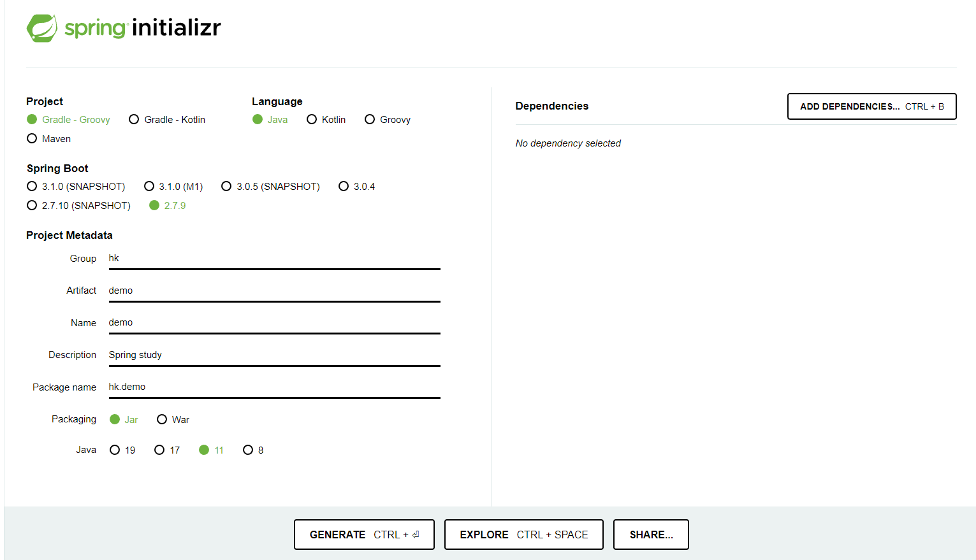Select Gradle - Kotlin project type
Viewport: 976px width, 560px height.
pyautogui.click(x=167, y=120)
